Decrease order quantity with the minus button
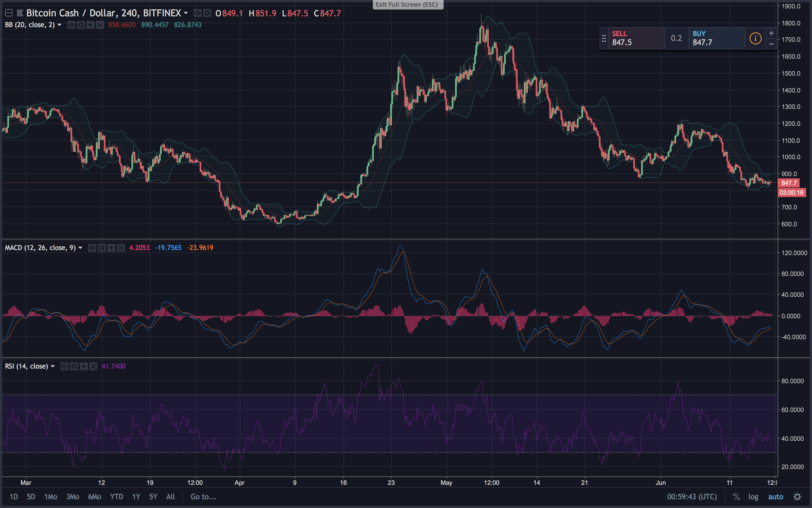 pos(771,44)
